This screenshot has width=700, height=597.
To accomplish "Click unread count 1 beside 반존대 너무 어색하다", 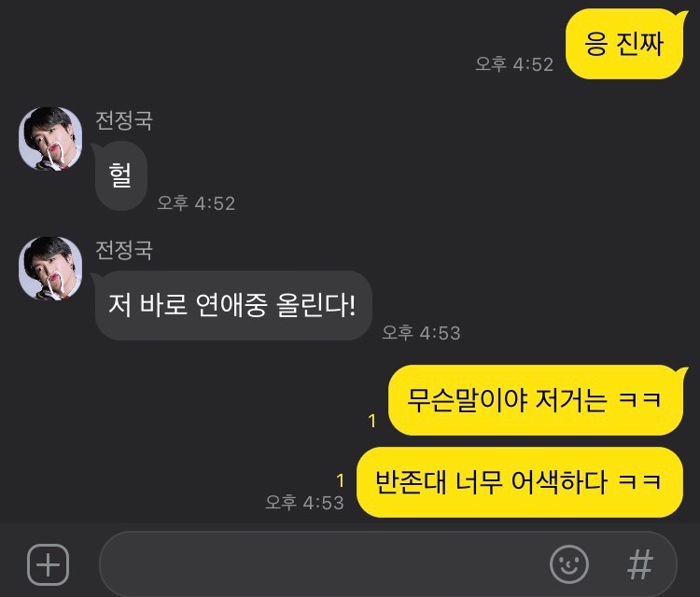I will [x=341, y=480].
